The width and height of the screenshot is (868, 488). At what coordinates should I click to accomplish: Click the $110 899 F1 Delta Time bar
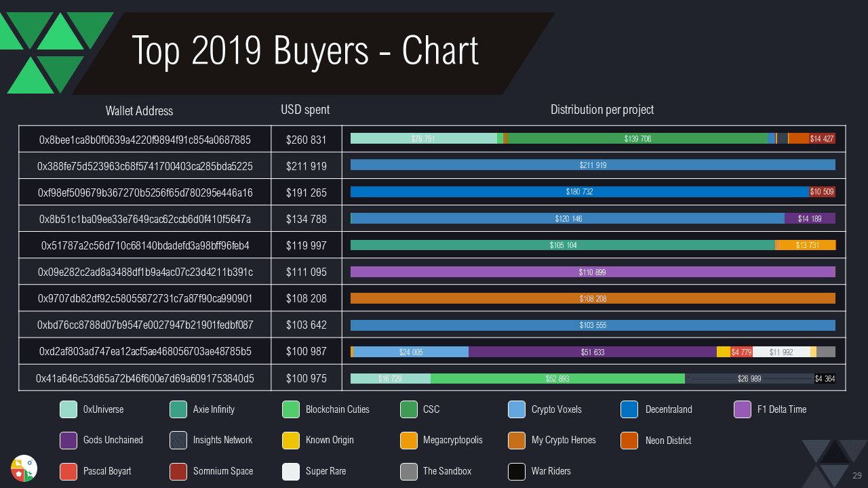tap(593, 272)
